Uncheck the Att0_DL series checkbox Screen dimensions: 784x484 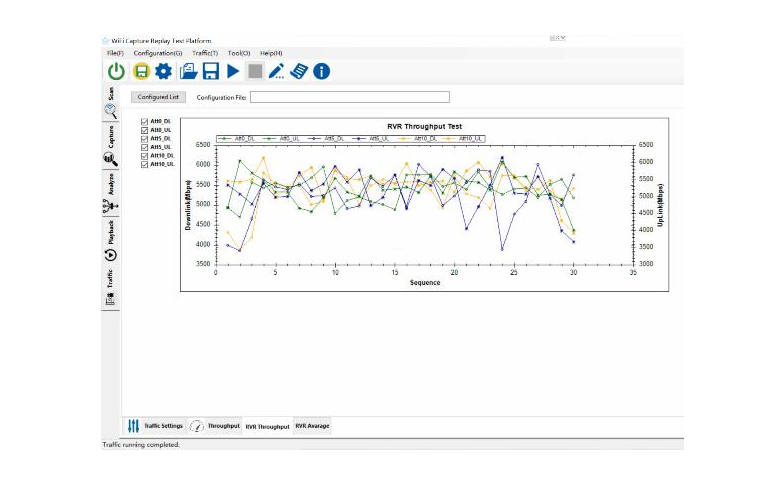pos(145,121)
